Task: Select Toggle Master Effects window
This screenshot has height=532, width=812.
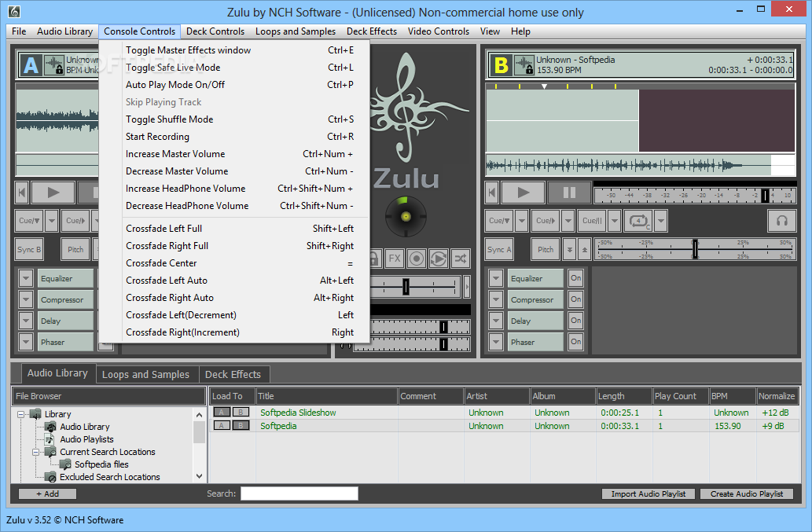Action: (x=234, y=50)
